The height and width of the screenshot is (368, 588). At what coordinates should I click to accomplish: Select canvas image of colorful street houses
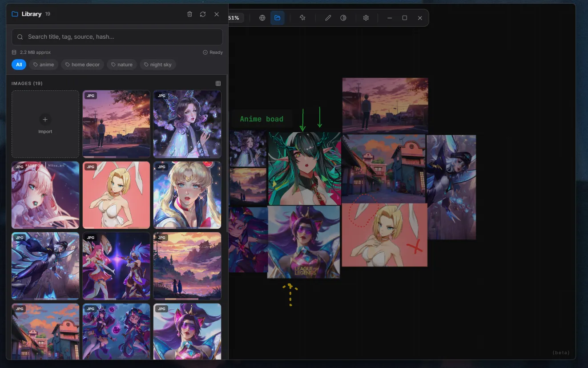pos(384,169)
